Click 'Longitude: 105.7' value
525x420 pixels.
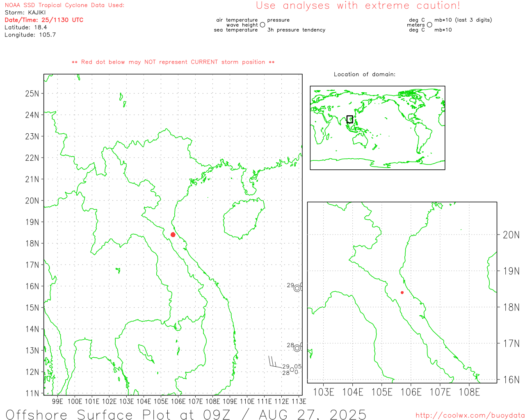[x=30, y=34]
